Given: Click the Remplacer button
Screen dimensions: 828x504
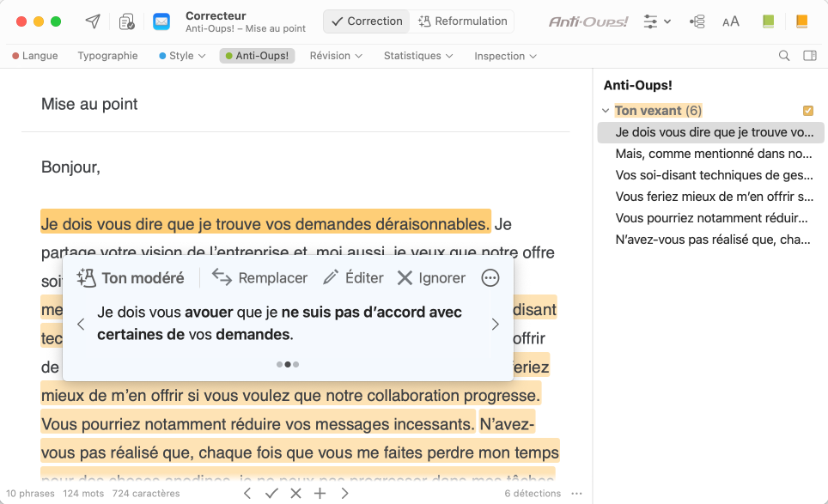Looking at the screenshot, I should pyautogui.click(x=259, y=278).
